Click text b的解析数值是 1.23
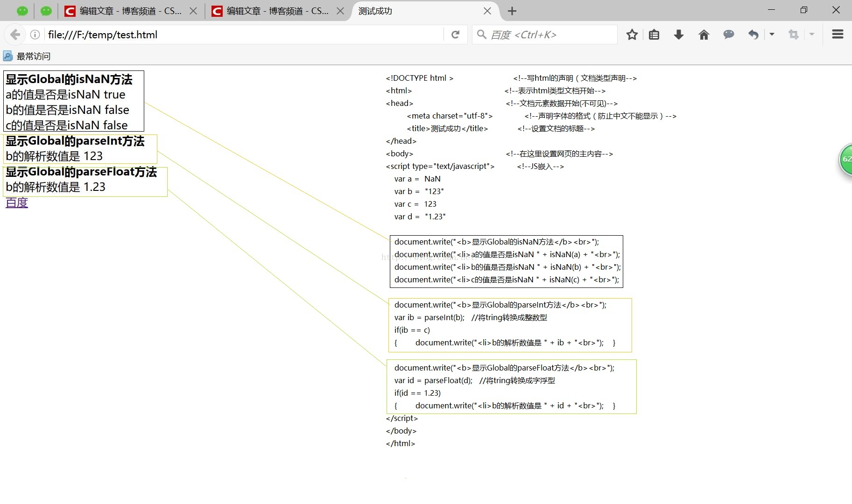Screen dimensions: 852x504 pyautogui.click(x=56, y=187)
